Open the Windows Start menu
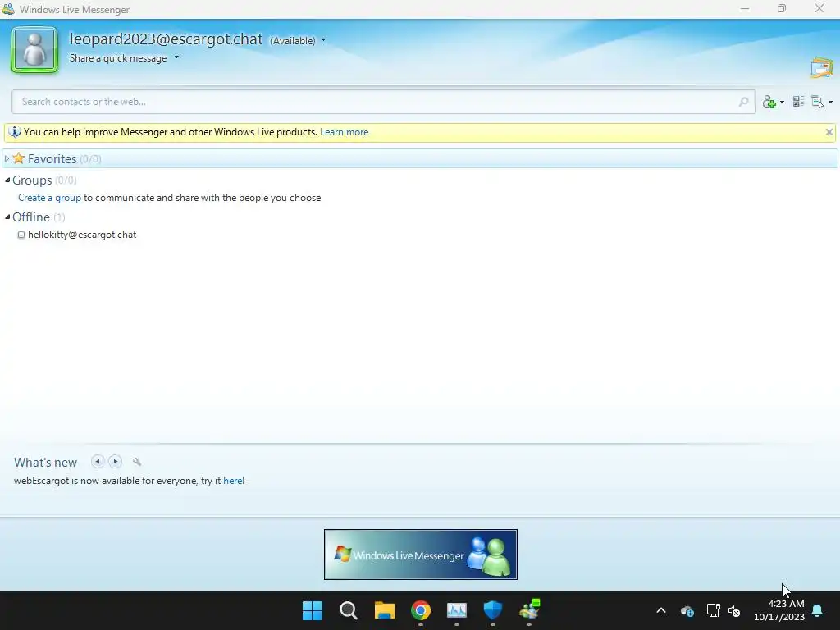Image resolution: width=840 pixels, height=630 pixels. [313, 610]
